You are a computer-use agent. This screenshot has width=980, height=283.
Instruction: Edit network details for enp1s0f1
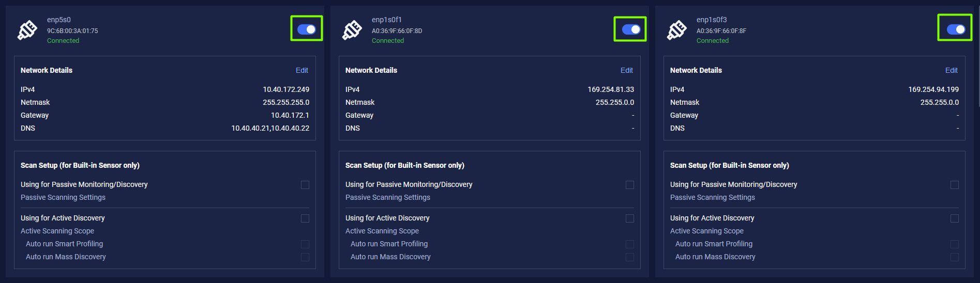tap(627, 70)
